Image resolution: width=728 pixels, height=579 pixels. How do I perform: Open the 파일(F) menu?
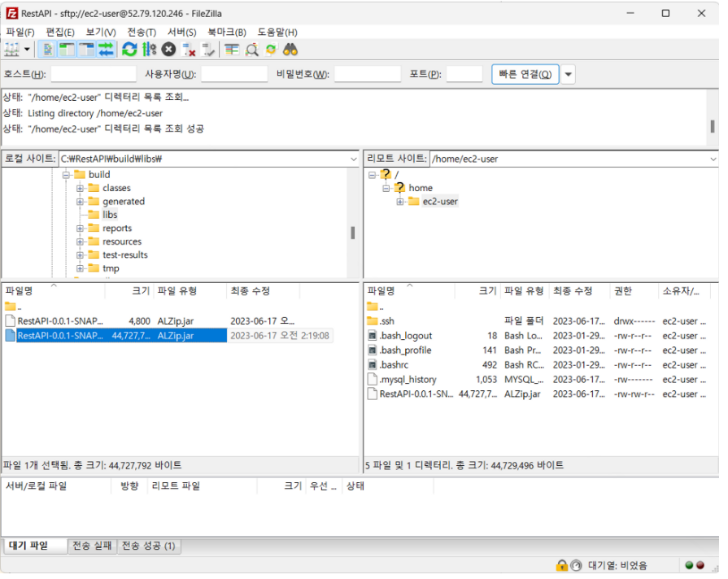20,32
